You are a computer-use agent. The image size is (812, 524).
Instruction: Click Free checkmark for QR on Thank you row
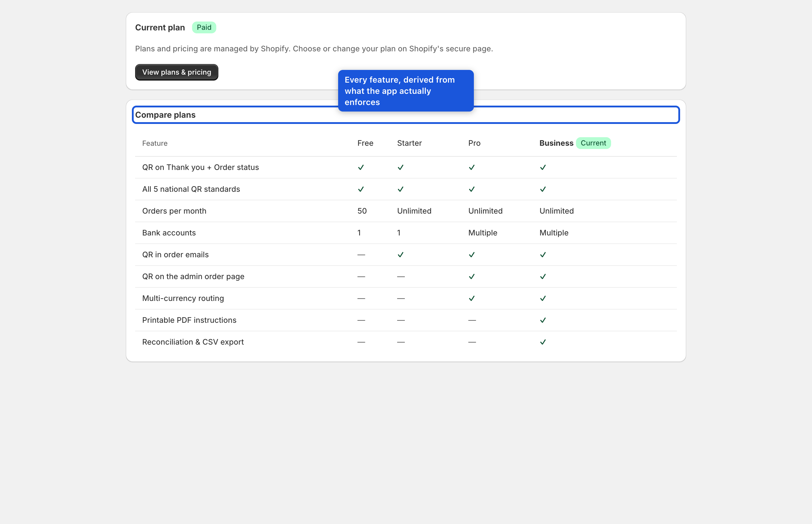[361, 167]
